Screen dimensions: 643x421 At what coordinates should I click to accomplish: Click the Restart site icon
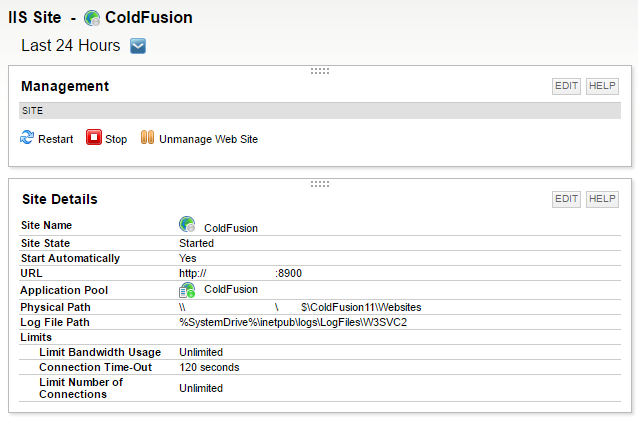27,137
